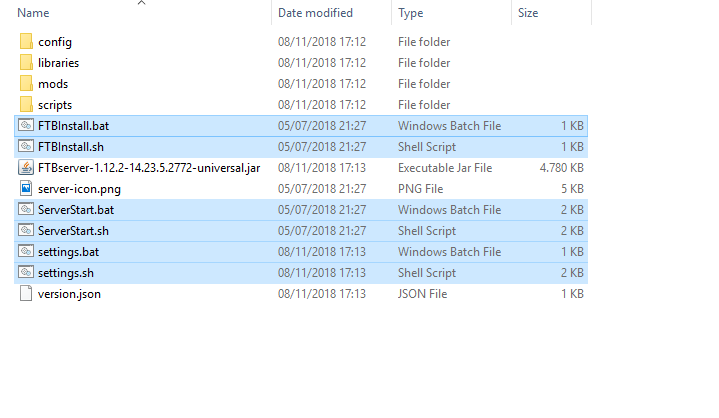Click the version.json file icon

pyautogui.click(x=26, y=294)
